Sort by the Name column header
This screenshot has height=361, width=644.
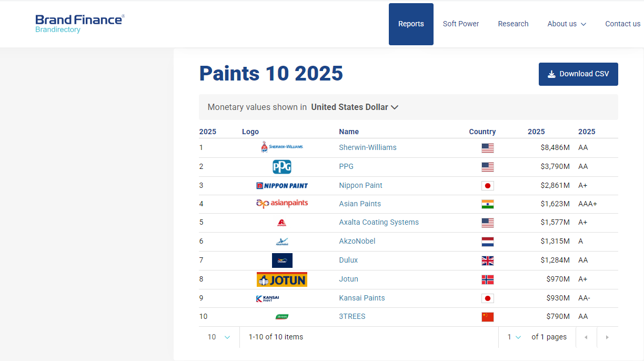pos(349,132)
